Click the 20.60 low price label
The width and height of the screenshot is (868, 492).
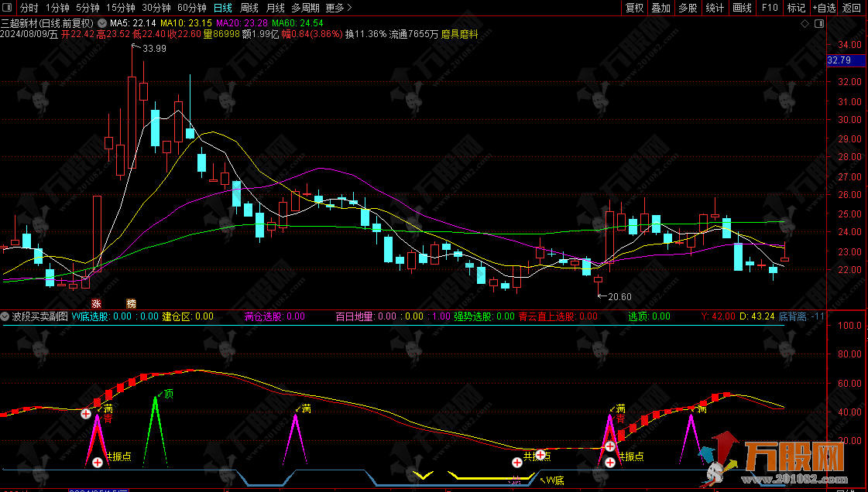pyautogui.click(x=619, y=297)
